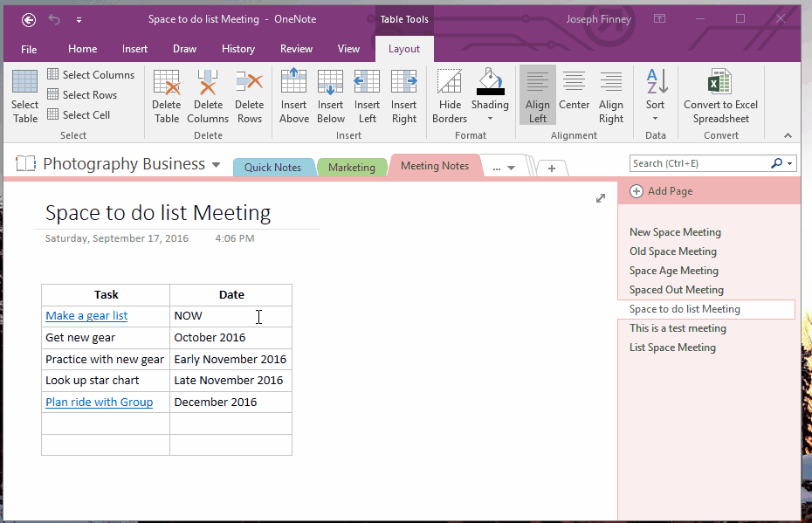Add a new page to Meeting Notes
The height and width of the screenshot is (523, 812).
pos(661,190)
